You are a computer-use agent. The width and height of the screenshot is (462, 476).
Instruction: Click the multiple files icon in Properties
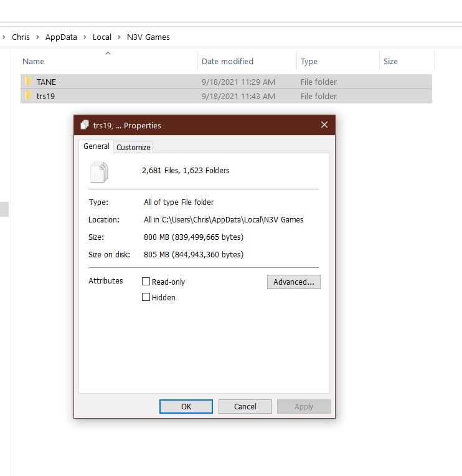(x=99, y=172)
